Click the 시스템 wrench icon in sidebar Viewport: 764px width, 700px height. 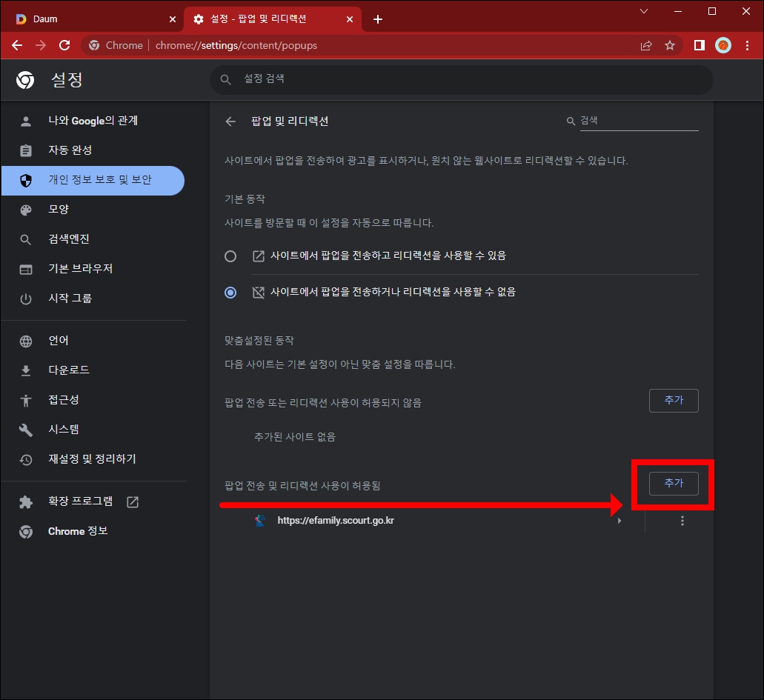click(26, 429)
